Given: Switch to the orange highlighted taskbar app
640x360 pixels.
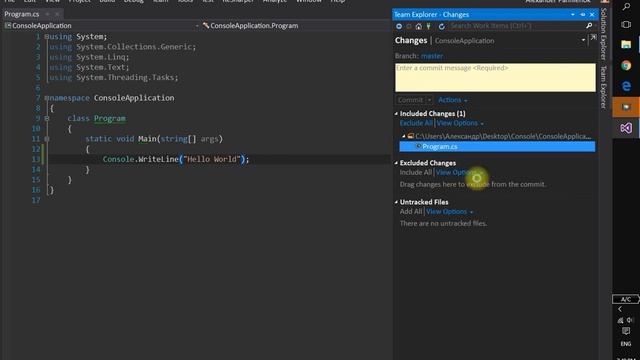Looking at the screenshot, I should click(626, 107).
